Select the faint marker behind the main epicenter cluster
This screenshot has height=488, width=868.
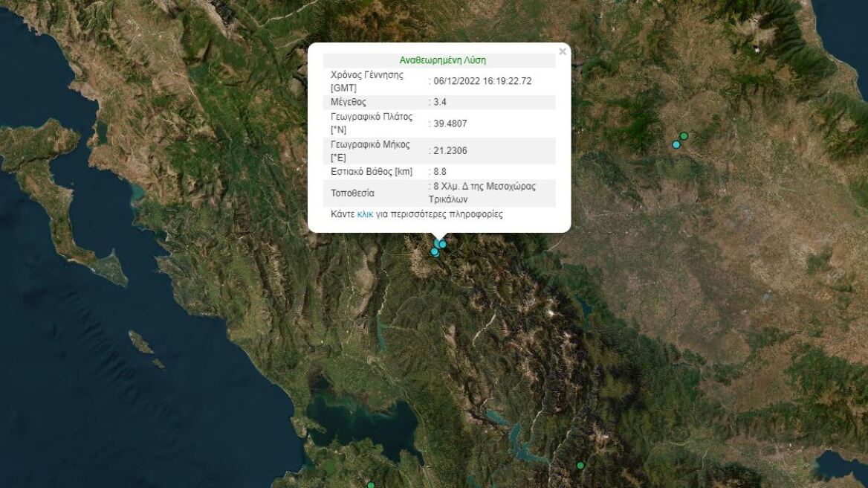pos(436,242)
